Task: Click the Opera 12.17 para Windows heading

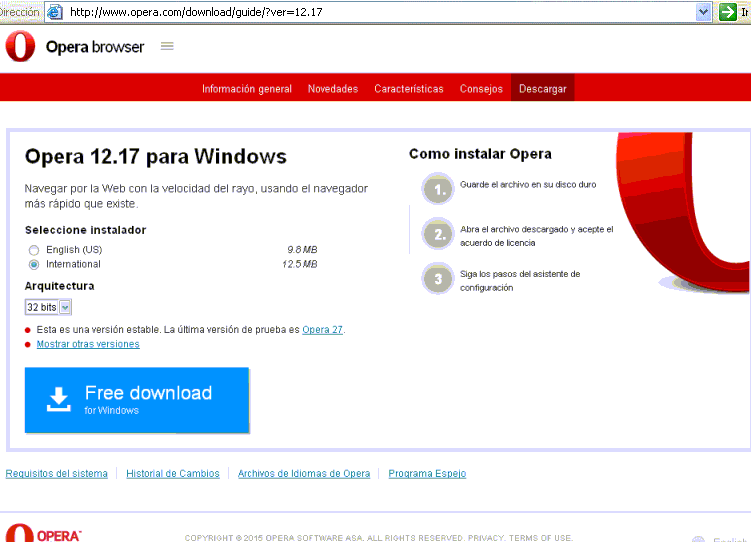Action: [x=156, y=157]
